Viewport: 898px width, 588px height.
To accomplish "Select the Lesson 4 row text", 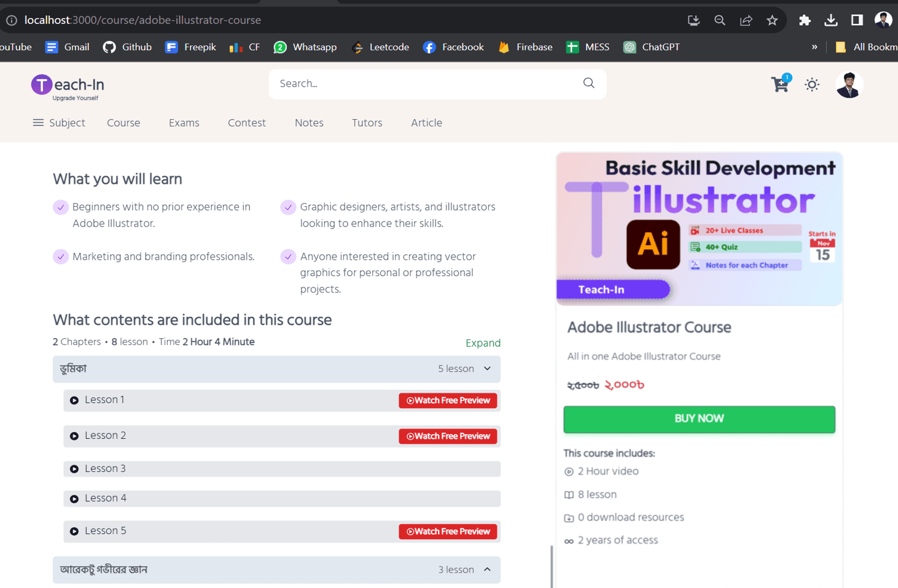I will coord(106,498).
